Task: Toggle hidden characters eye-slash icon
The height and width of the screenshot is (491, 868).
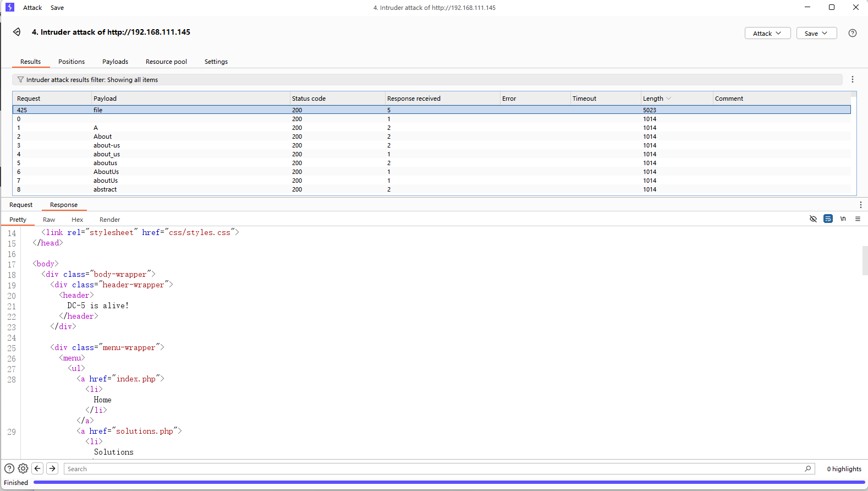Action: [813, 219]
